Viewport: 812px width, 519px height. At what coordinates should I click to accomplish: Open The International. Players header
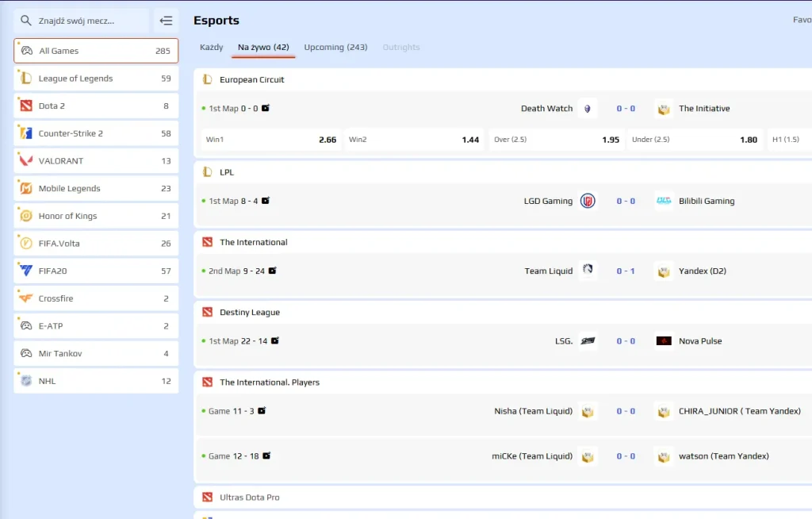pos(270,383)
